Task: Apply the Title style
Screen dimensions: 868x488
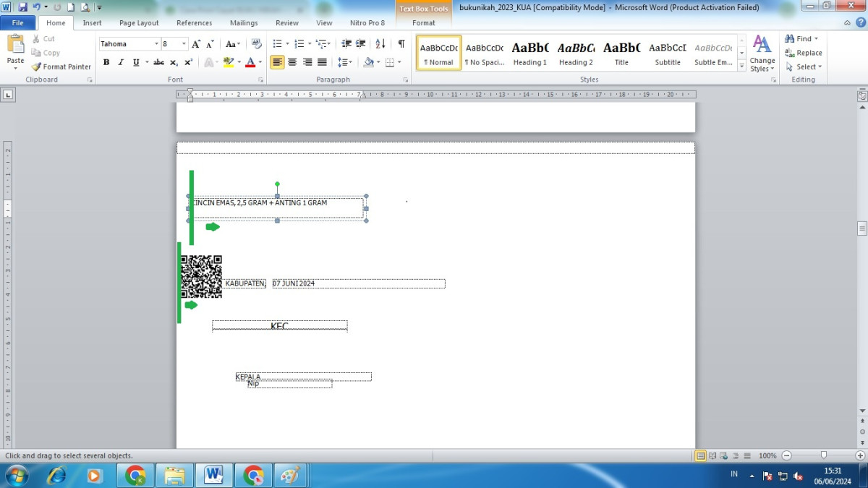Action: click(621, 53)
